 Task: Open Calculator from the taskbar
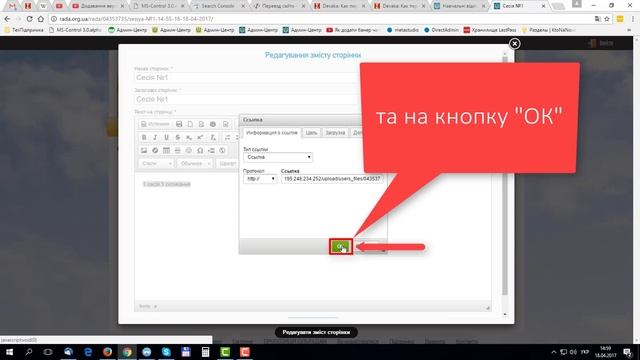pos(205,352)
